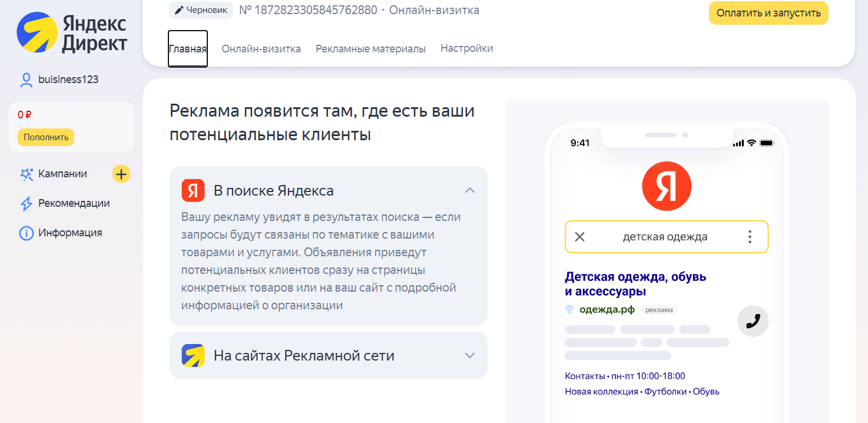
Task: Click the В поиске Яндекса heading
Action: point(274,191)
